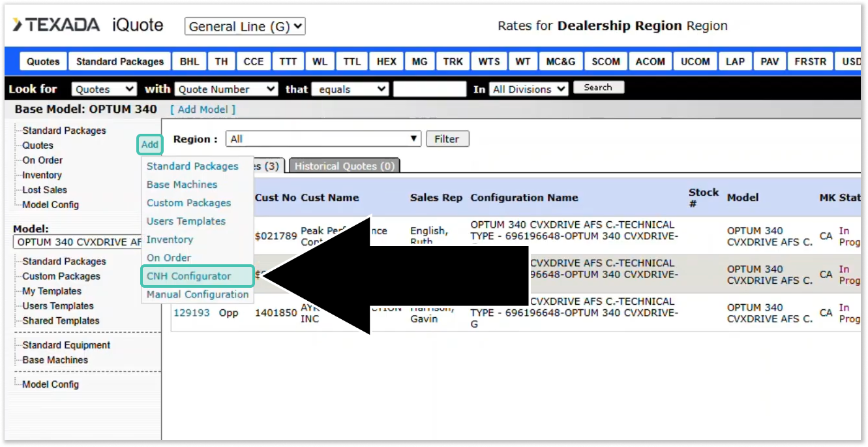Image resolution: width=868 pixels, height=447 pixels.
Task: Open the Quotes tab in blue bar
Action: pyautogui.click(x=43, y=61)
